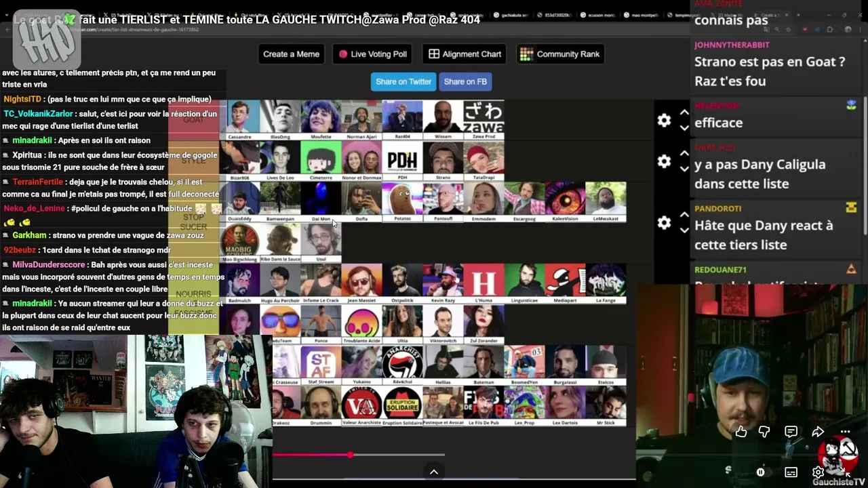
Task: Open the video player settings gear
Action: click(x=818, y=472)
